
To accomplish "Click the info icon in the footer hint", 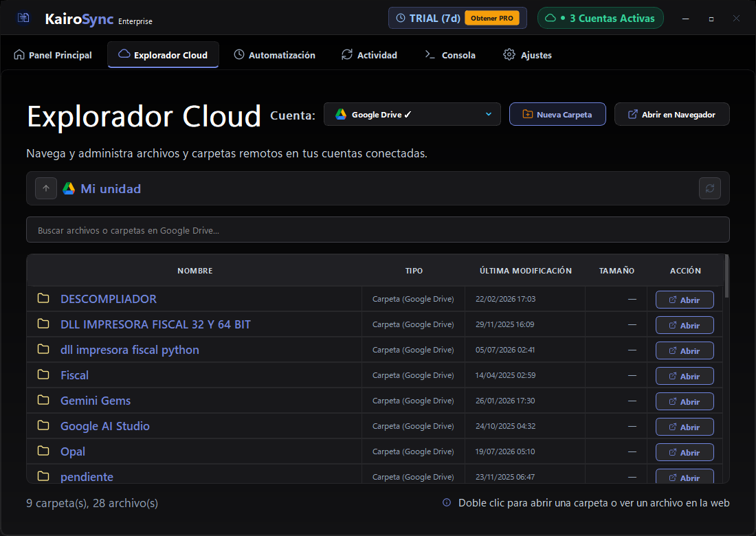I will [447, 503].
